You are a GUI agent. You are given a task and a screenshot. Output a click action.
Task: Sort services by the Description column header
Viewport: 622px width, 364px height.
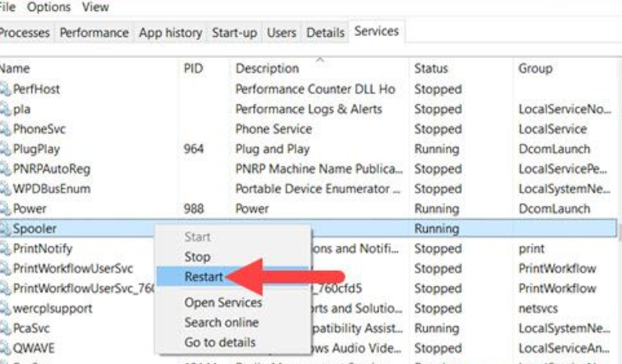[267, 69]
